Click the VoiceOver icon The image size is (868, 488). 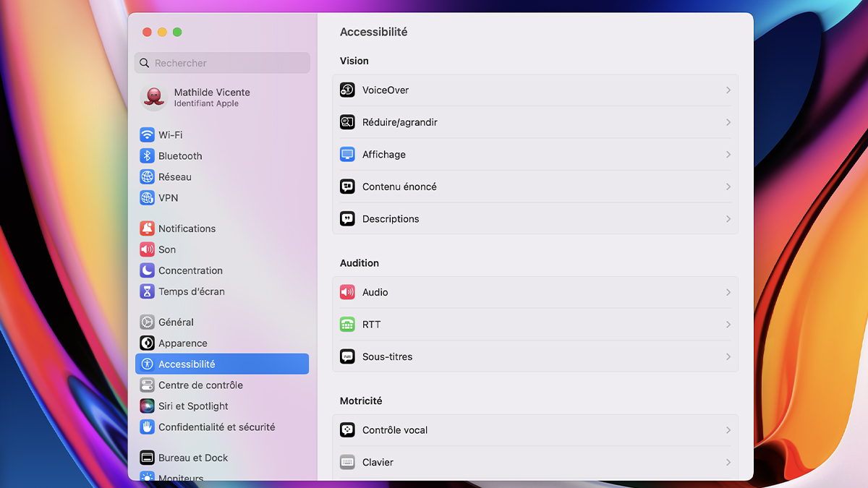(x=347, y=90)
